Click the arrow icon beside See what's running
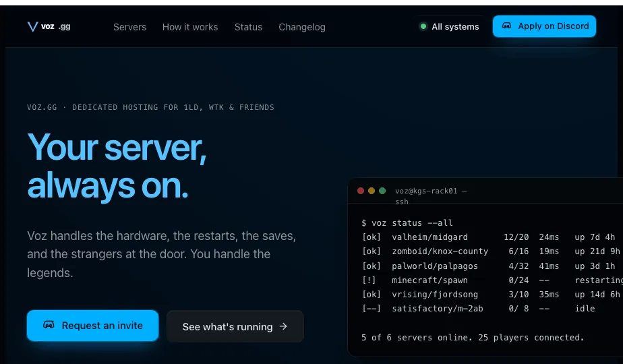 pyautogui.click(x=283, y=326)
